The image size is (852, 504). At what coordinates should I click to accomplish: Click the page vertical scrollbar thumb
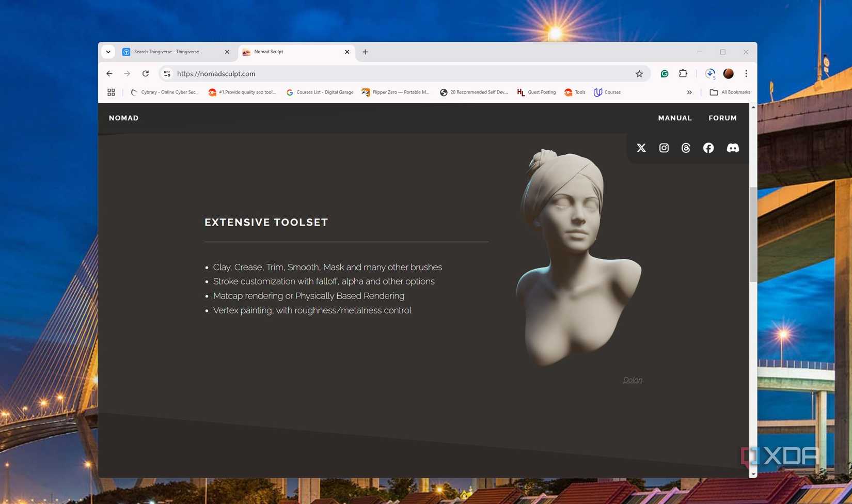pyautogui.click(x=753, y=235)
